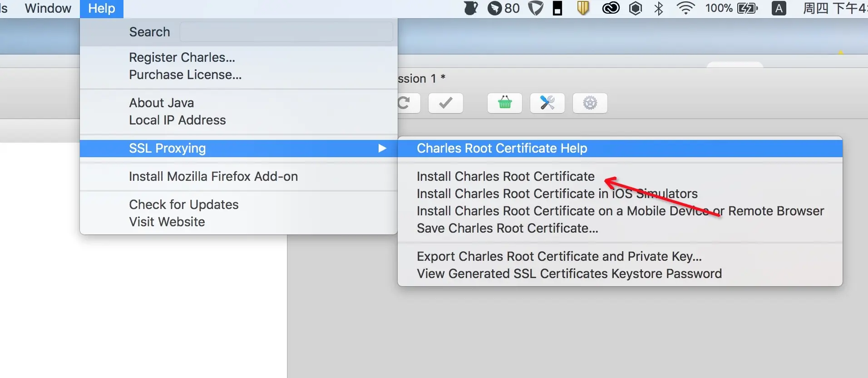The width and height of the screenshot is (868, 378).
Task: Click the yellow shield menu bar icon
Action: 583,8
